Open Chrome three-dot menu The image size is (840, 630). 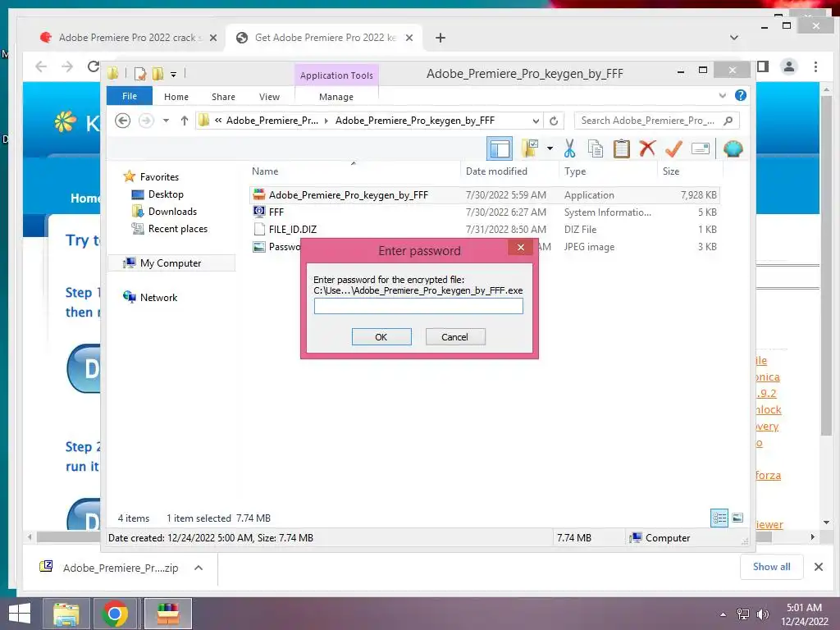815,66
